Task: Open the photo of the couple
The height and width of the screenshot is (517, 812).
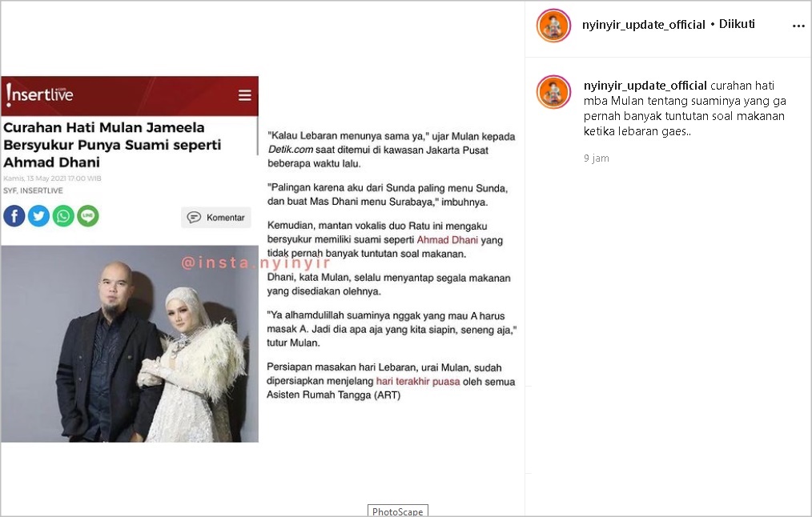Action: pos(130,344)
